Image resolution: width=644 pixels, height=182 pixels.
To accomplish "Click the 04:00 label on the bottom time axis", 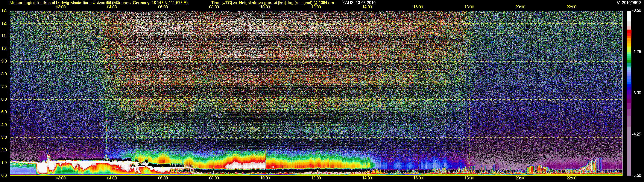I will click(x=112, y=178).
